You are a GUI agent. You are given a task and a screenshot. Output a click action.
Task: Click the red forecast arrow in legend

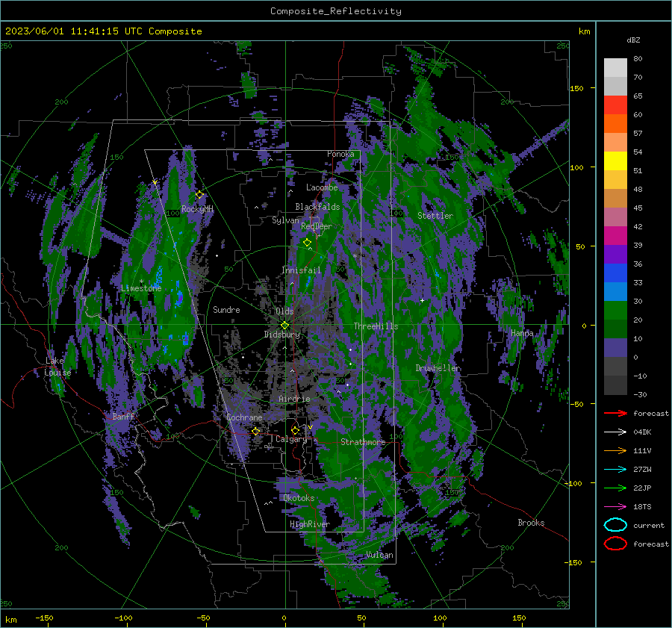615,413
